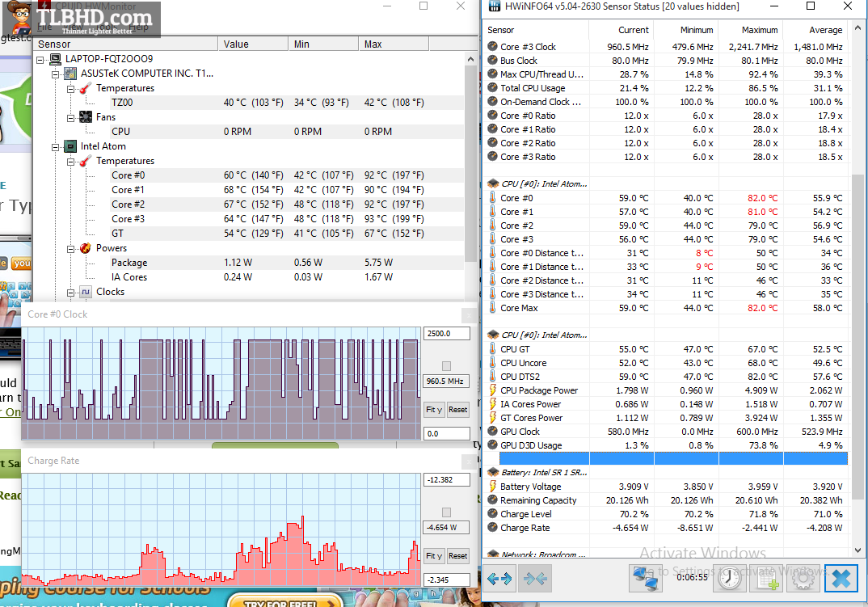Click Reset in Core #0 Clock graph
Image resolution: width=868 pixels, height=607 pixels.
pyautogui.click(x=457, y=409)
